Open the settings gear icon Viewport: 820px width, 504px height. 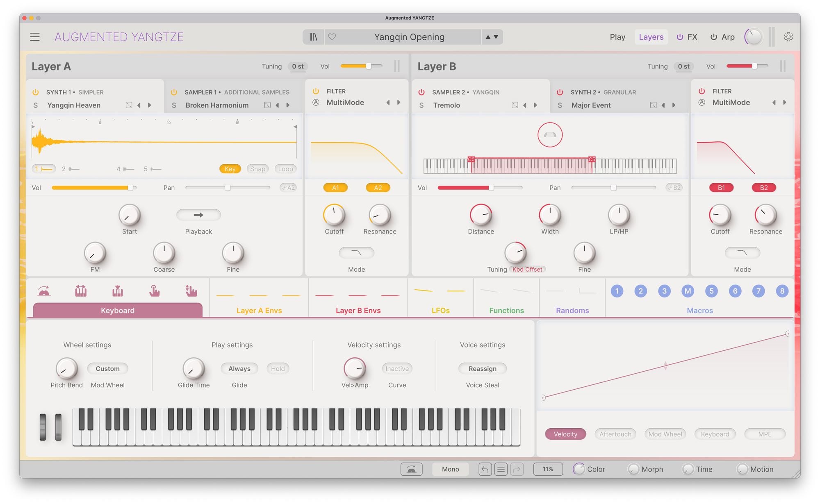[x=788, y=37]
